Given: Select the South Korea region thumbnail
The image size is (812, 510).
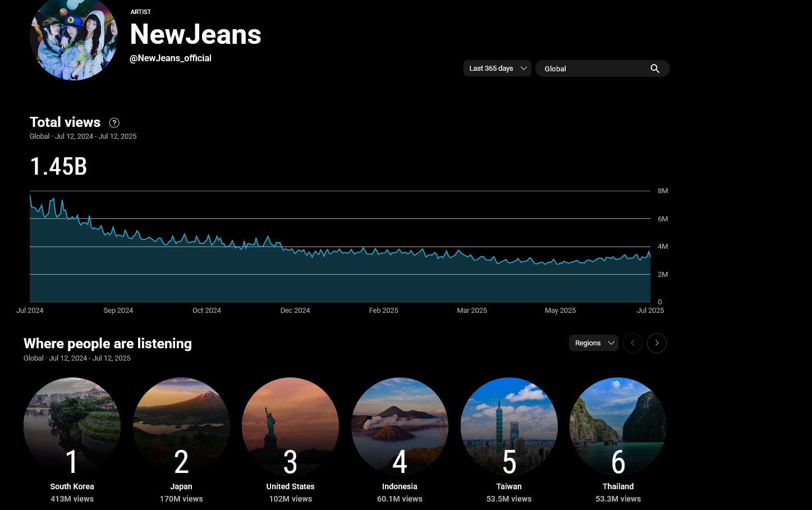Looking at the screenshot, I should [72, 426].
